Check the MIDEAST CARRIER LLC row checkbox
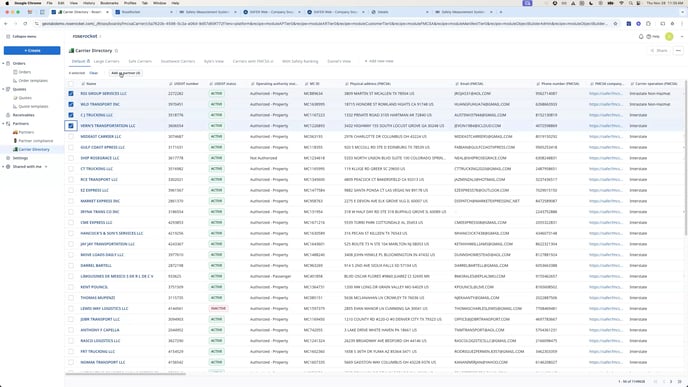Viewport: 688px width, 387px height. coord(71,136)
